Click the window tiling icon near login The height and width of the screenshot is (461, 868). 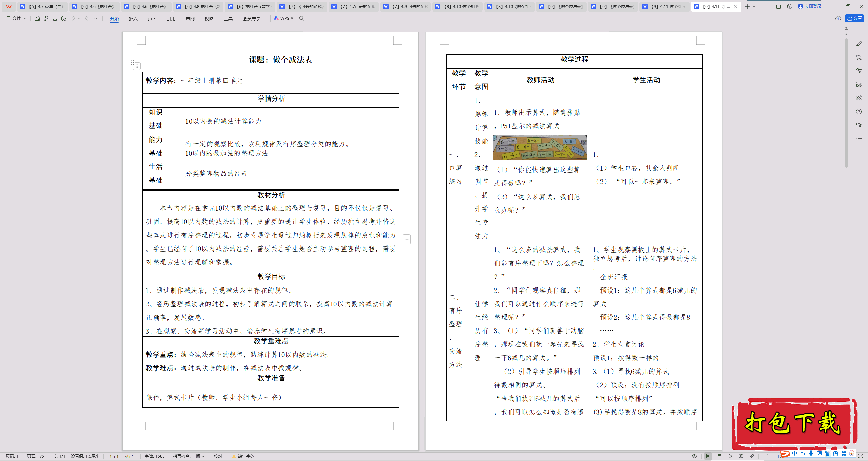(x=779, y=6)
